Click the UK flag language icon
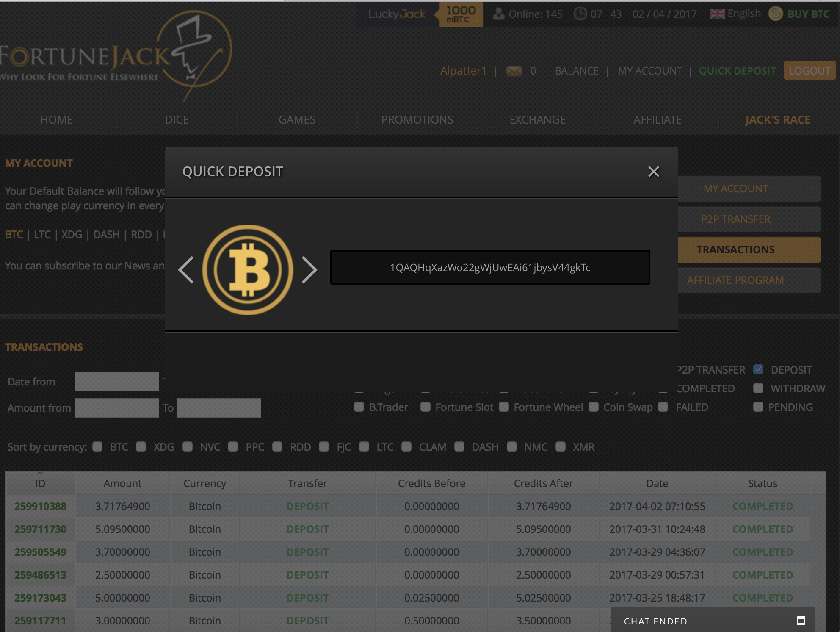The height and width of the screenshot is (632, 840). click(717, 14)
